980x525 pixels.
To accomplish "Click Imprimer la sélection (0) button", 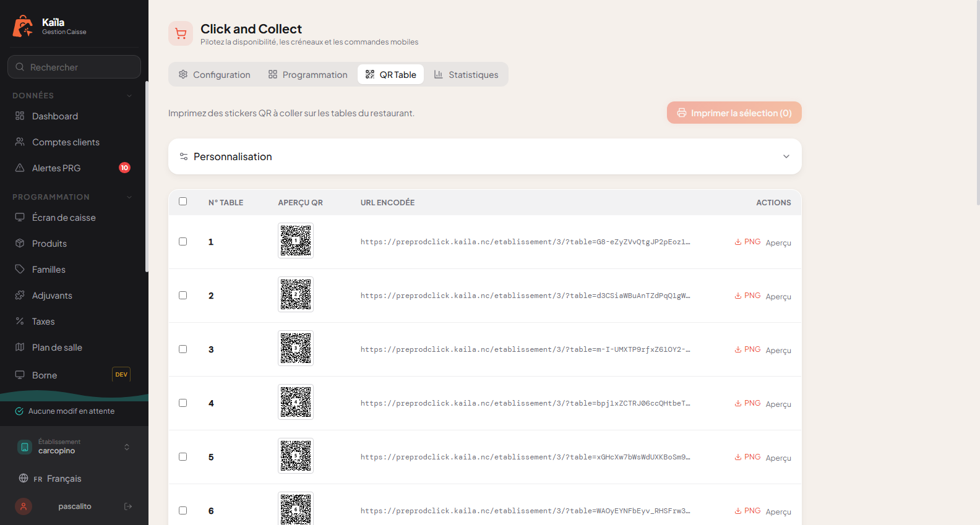I will (x=734, y=113).
